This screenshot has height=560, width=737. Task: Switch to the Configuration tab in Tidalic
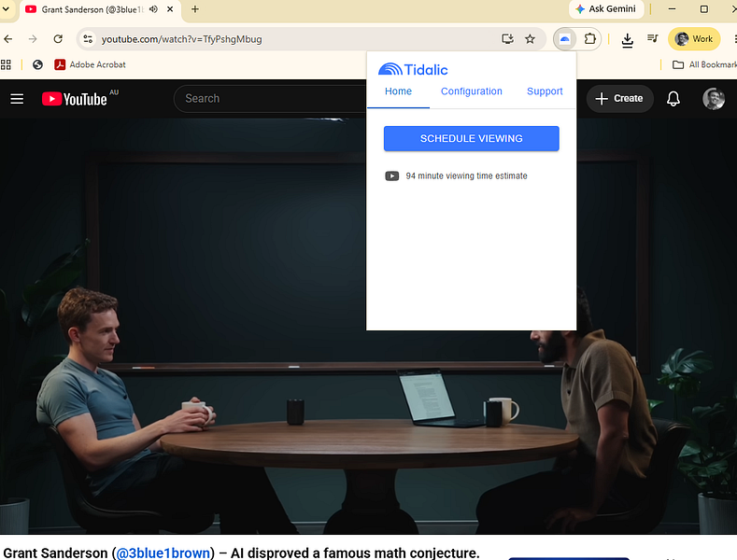(472, 91)
